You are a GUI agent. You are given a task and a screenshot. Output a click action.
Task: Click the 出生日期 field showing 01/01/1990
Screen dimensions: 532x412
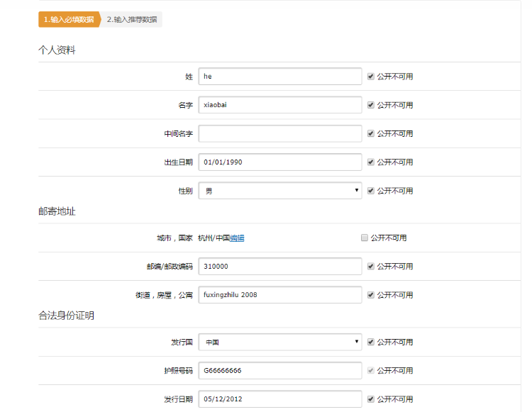coord(280,162)
